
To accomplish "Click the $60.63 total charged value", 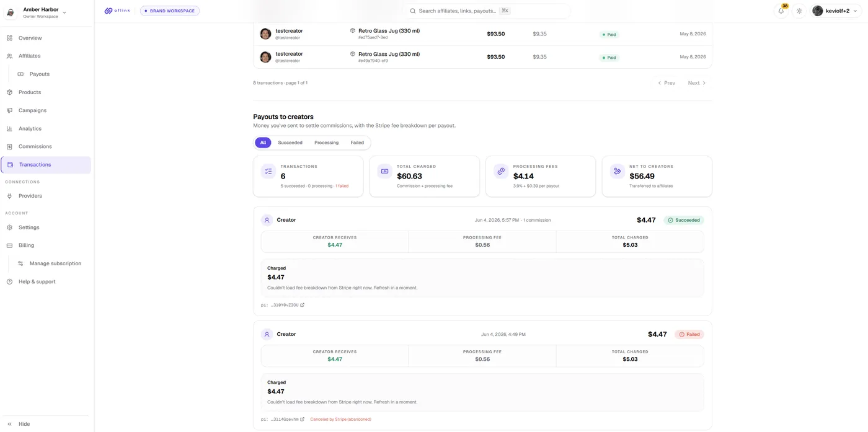I will (409, 177).
